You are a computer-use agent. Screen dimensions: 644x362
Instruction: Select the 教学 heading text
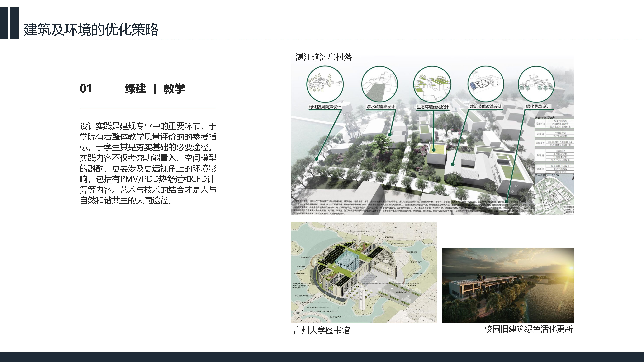[x=174, y=89]
